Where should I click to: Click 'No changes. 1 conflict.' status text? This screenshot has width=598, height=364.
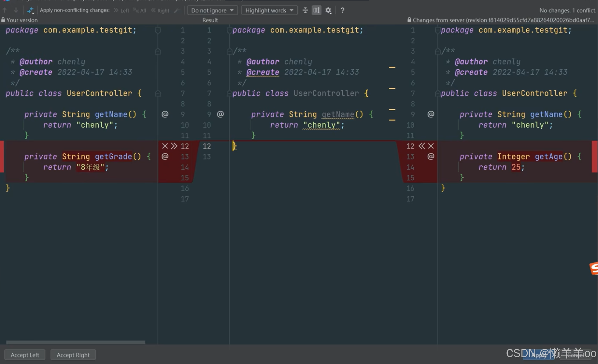(x=568, y=10)
